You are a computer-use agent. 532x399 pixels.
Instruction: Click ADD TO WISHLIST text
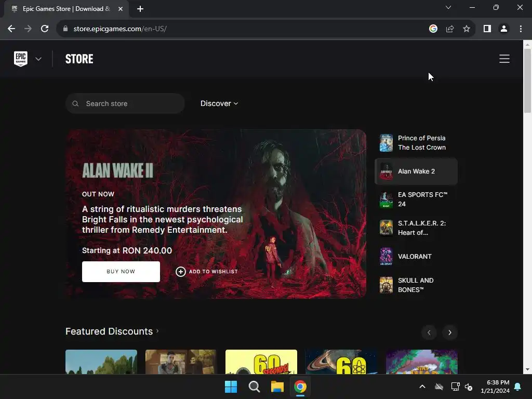(x=213, y=271)
